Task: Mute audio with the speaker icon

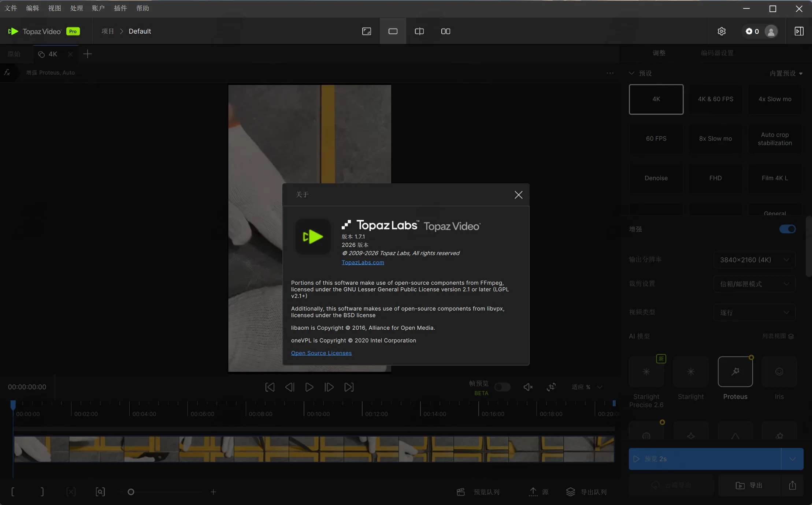Action: pyautogui.click(x=528, y=387)
